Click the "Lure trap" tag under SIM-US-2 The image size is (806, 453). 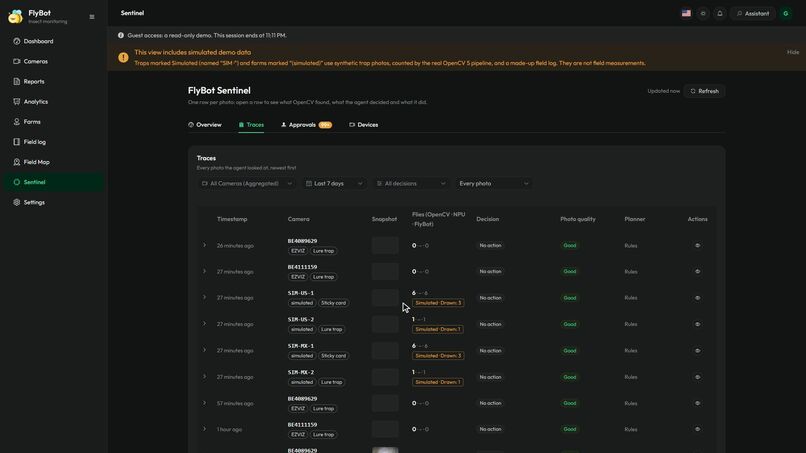coord(332,329)
